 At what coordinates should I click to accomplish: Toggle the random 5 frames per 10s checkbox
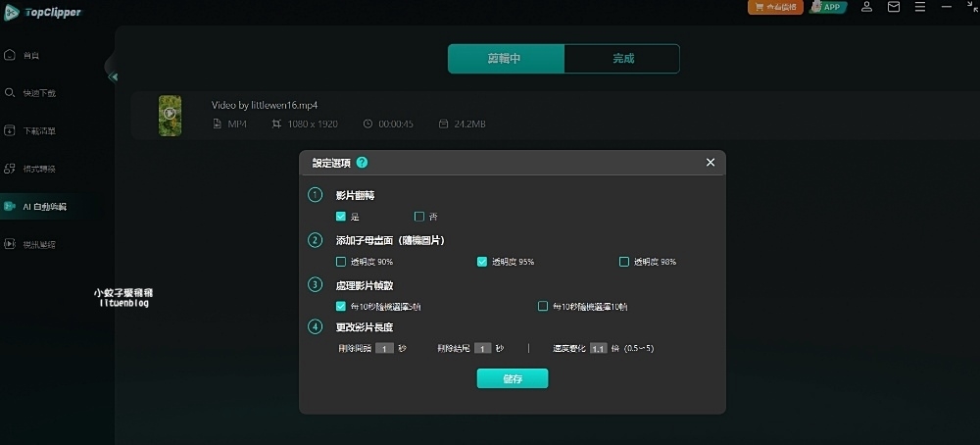click(x=341, y=306)
